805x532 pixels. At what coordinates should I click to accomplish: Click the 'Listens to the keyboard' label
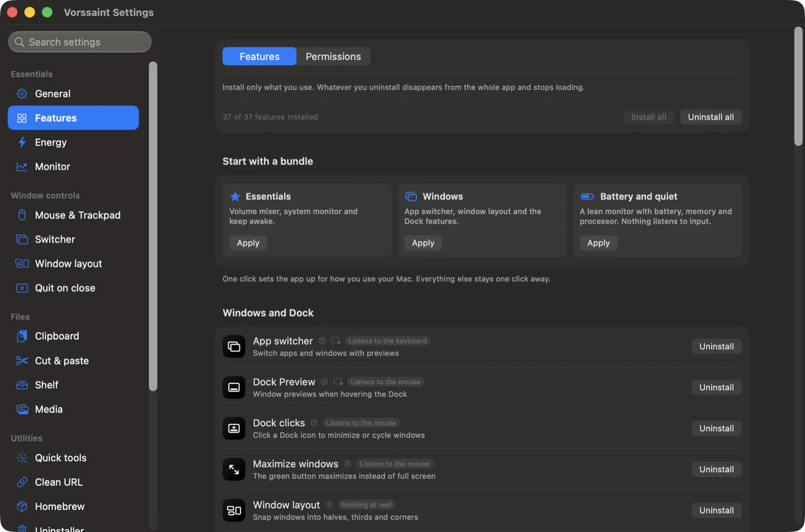pyautogui.click(x=387, y=341)
